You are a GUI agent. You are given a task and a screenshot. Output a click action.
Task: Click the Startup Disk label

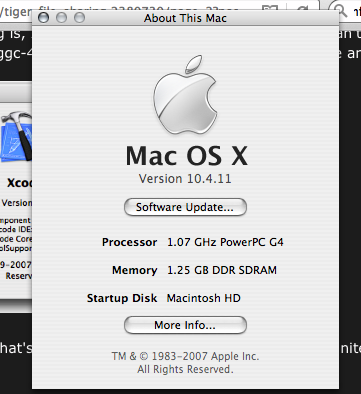click(122, 298)
